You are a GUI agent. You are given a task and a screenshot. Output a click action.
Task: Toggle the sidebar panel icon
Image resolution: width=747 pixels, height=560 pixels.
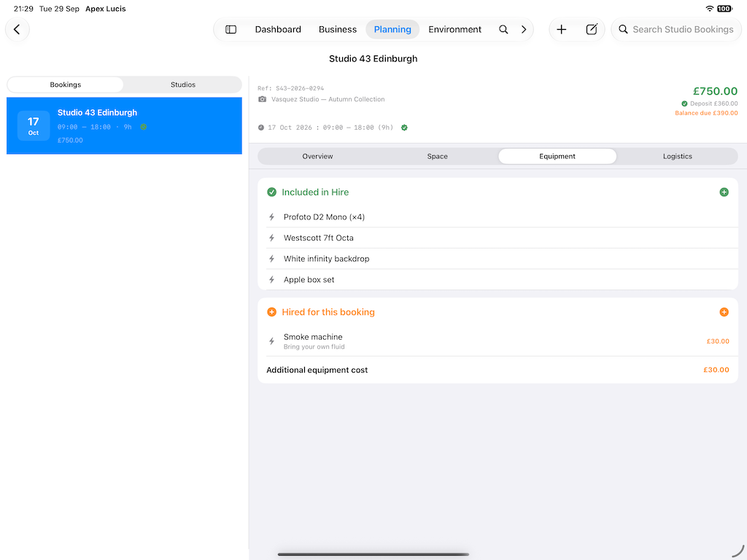231,29
